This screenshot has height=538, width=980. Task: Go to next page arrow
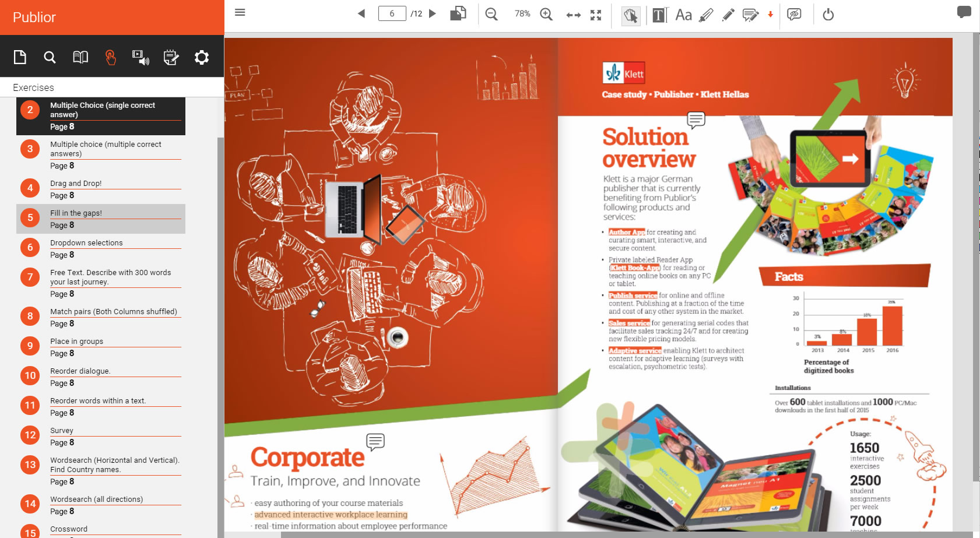tap(433, 13)
